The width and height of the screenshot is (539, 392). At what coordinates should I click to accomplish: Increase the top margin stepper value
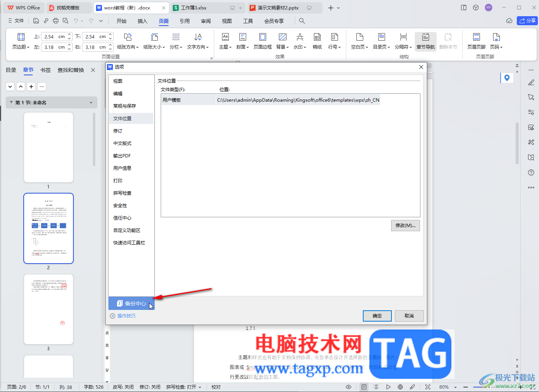(x=69, y=35)
